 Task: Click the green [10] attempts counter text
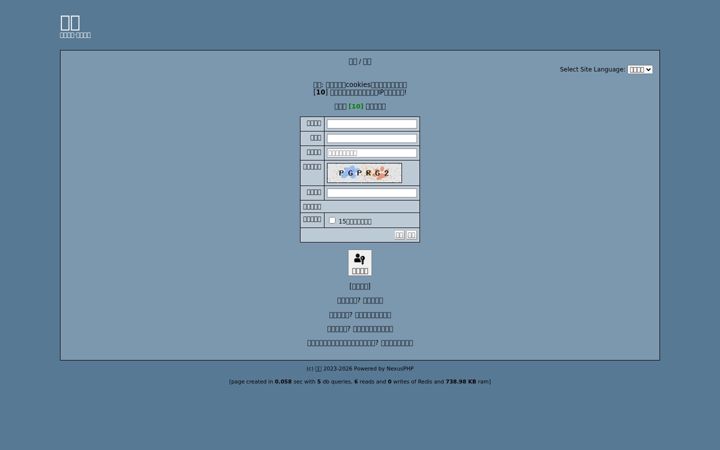(x=356, y=106)
